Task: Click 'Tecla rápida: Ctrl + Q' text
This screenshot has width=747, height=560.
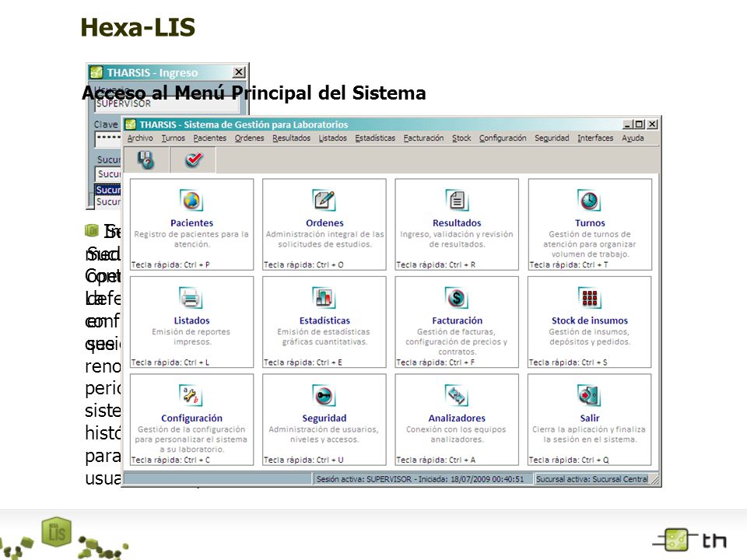Action: pyautogui.click(x=569, y=460)
